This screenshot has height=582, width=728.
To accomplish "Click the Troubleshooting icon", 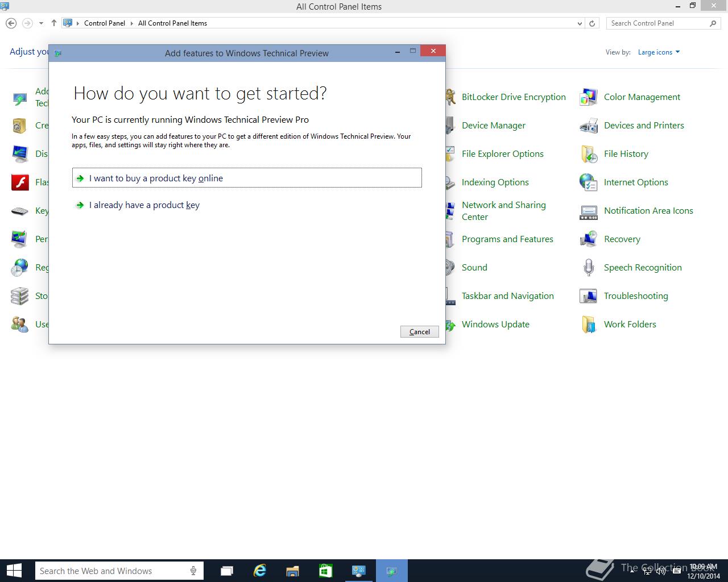I will (588, 296).
